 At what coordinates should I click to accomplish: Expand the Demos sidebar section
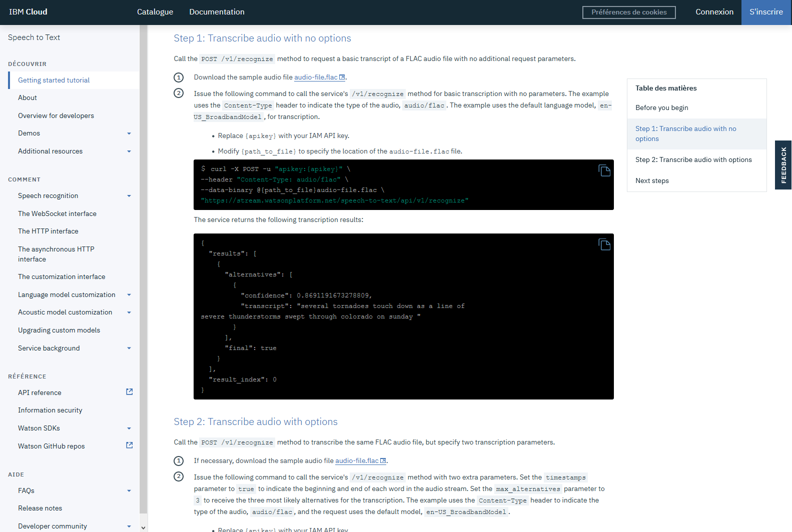tap(129, 133)
